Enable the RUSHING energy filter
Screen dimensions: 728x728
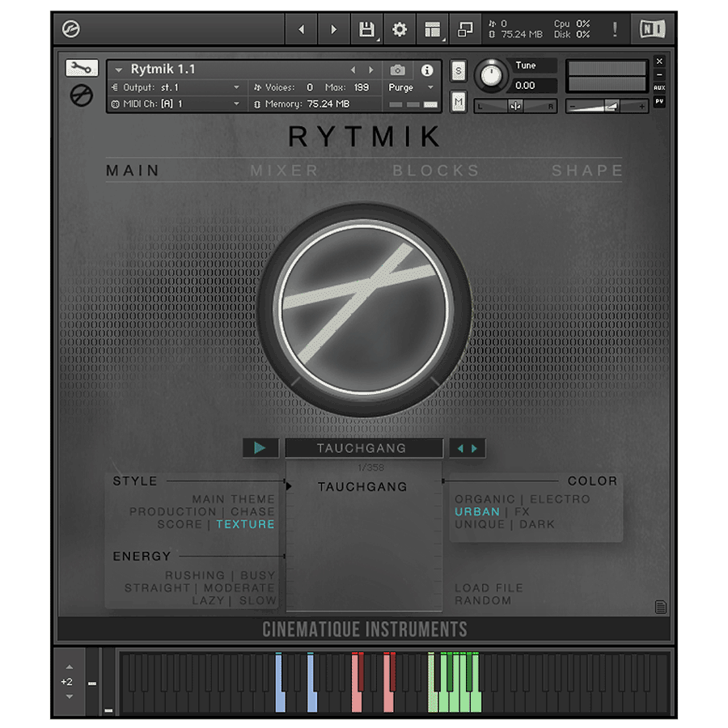click(x=195, y=575)
